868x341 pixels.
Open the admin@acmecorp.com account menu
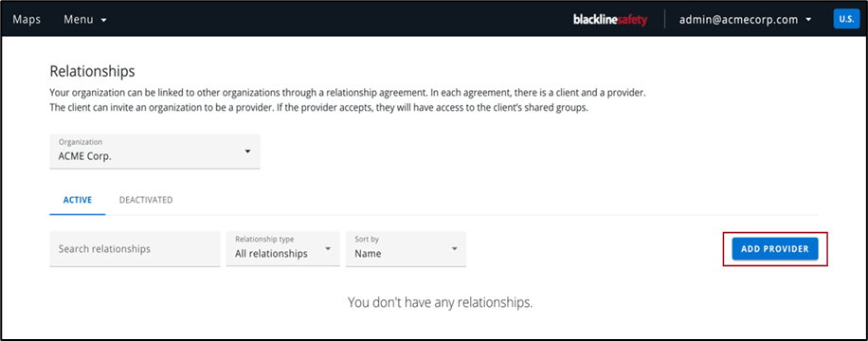tap(745, 19)
